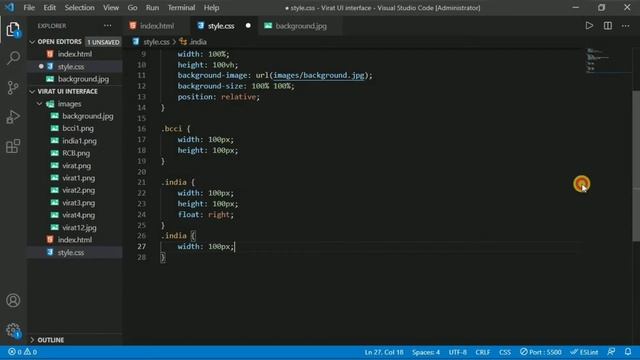This screenshot has width=640, height=360.
Task: Open the Extensions view
Action: 13,146
